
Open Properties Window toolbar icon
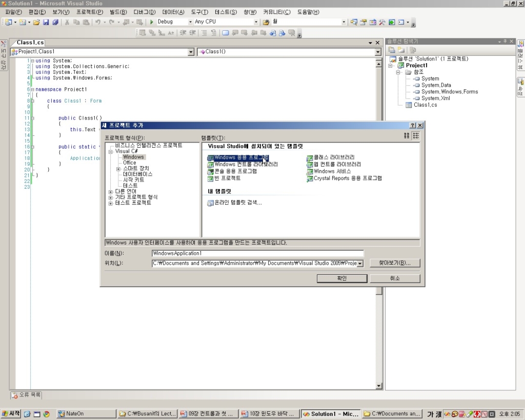(364, 22)
